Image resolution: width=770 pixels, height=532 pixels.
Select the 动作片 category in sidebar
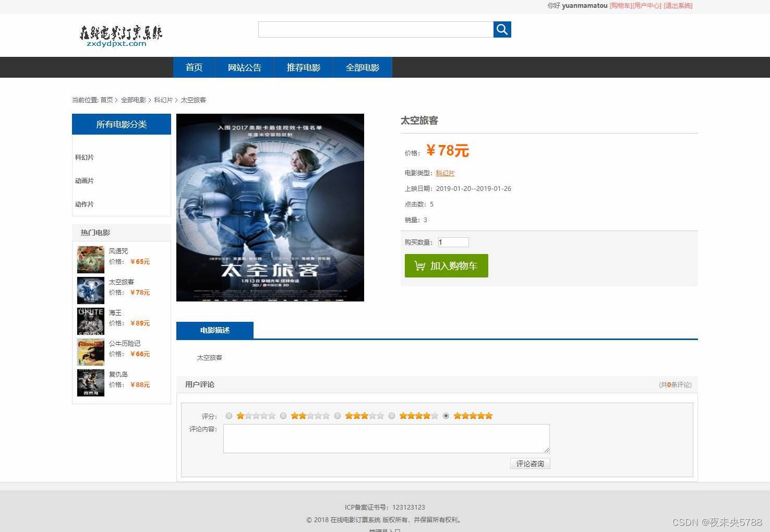point(85,204)
